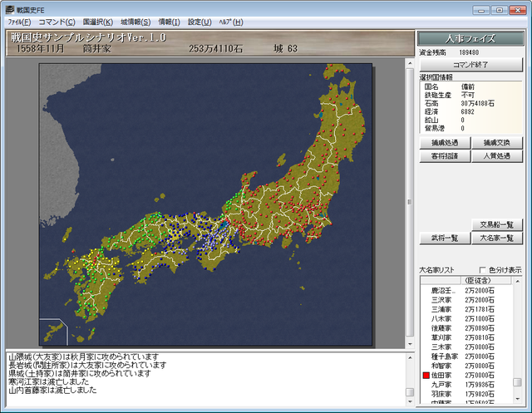Select 八木家 in the daimyo list

click(466, 319)
